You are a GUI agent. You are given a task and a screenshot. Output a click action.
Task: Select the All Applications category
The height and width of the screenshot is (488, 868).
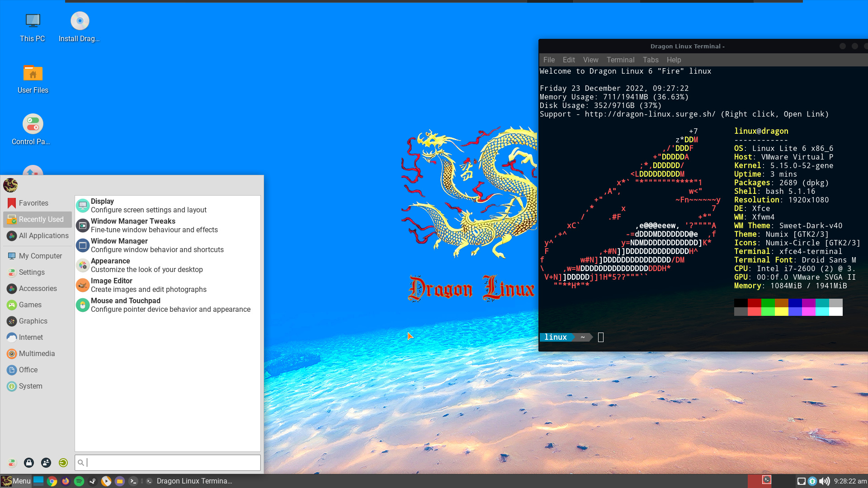38,235
